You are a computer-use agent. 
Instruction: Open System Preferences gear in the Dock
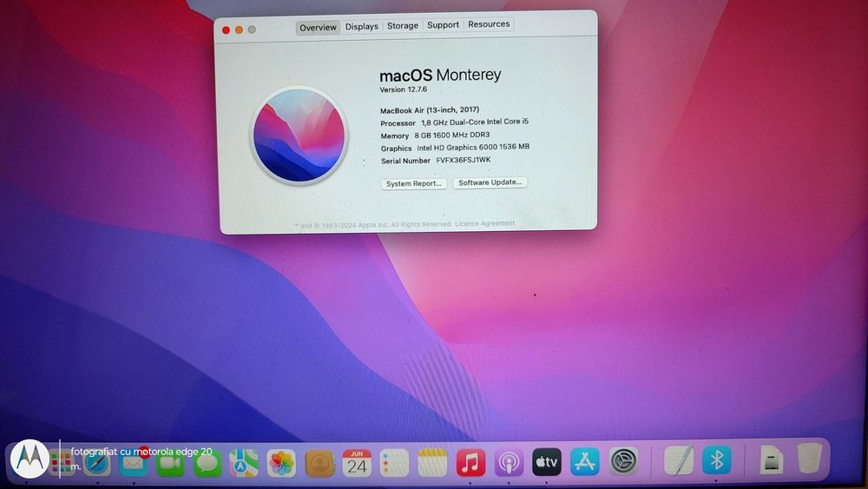tap(624, 461)
